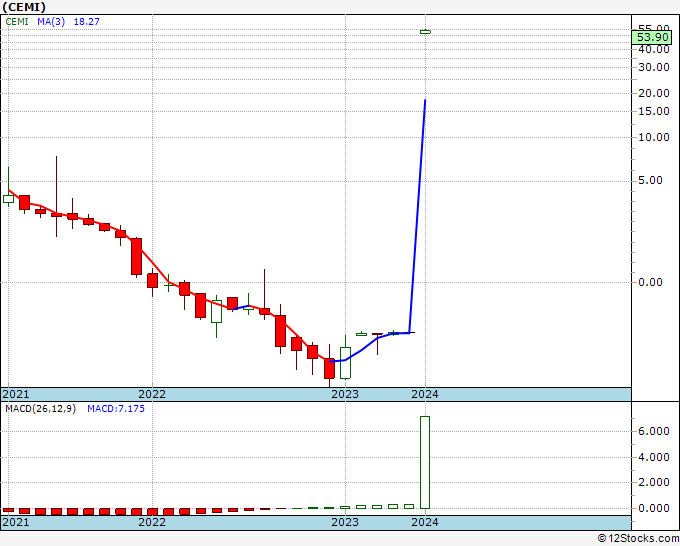Click the 15.00 price axis label
This screenshot has height=546, width=680.
point(654,111)
